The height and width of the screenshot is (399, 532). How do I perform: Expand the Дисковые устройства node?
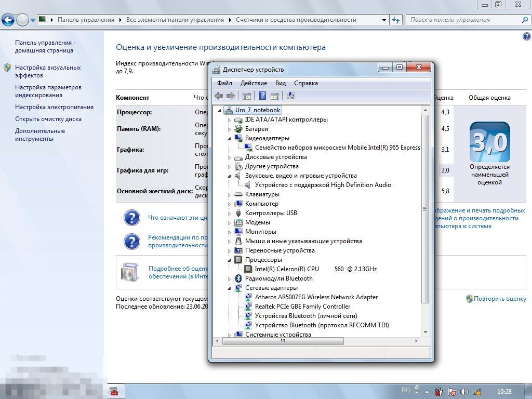tap(229, 158)
